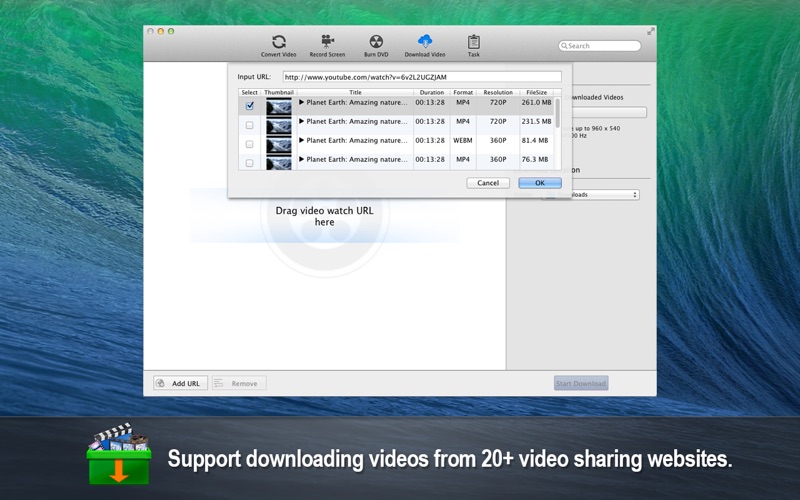Open the download folder dropdown
This screenshot has width=800, height=500.
click(x=590, y=194)
